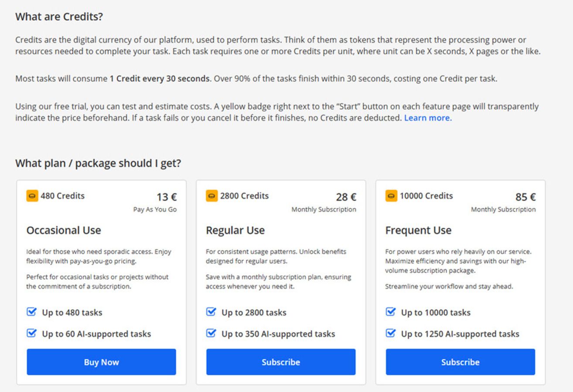Click the 13 € price label
573x392 pixels.
click(167, 197)
